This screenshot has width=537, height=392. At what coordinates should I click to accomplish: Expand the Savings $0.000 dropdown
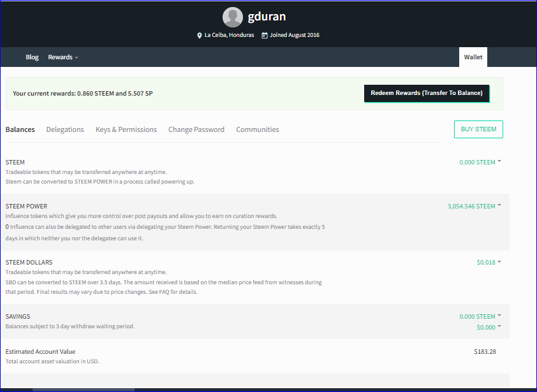[489, 327]
